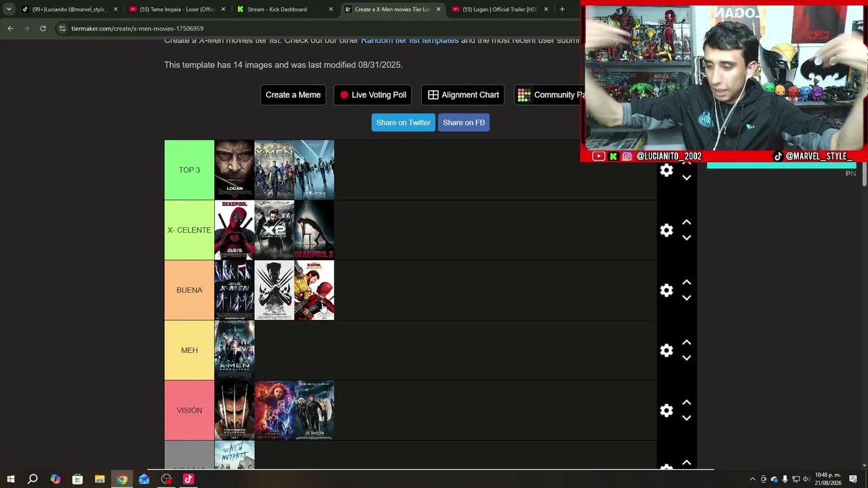The height and width of the screenshot is (488, 868).
Task: Switch to the Tame Impala - Loser tab
Action: (x=178, y=9)
